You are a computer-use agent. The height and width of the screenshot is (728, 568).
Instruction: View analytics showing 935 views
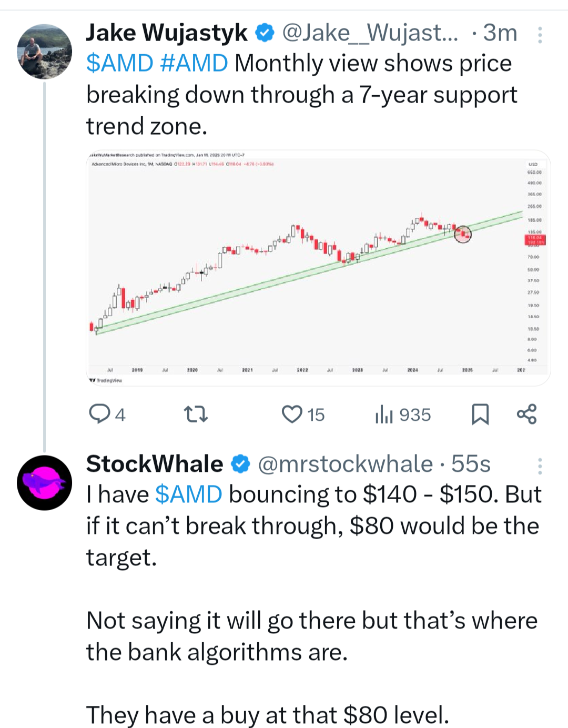(x=403, y=414)
